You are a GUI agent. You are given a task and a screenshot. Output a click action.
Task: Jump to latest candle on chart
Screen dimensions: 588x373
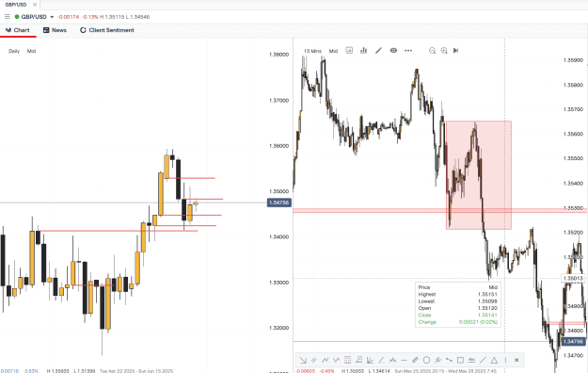tap(455, 50)
